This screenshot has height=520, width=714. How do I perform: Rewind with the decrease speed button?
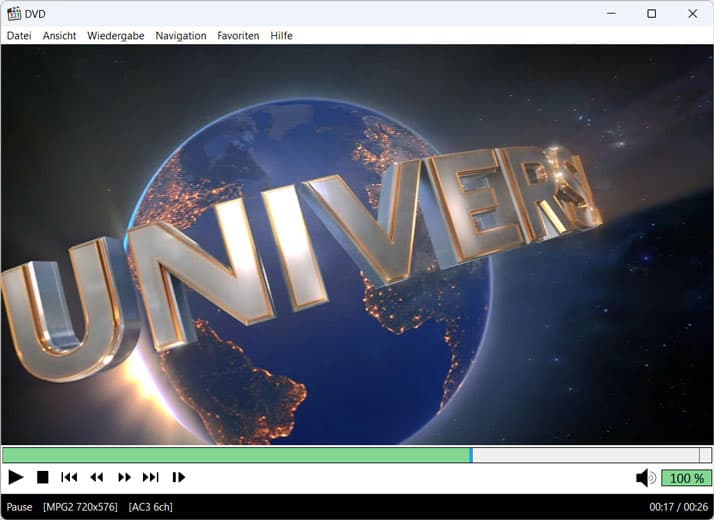(x=97, y=477)
